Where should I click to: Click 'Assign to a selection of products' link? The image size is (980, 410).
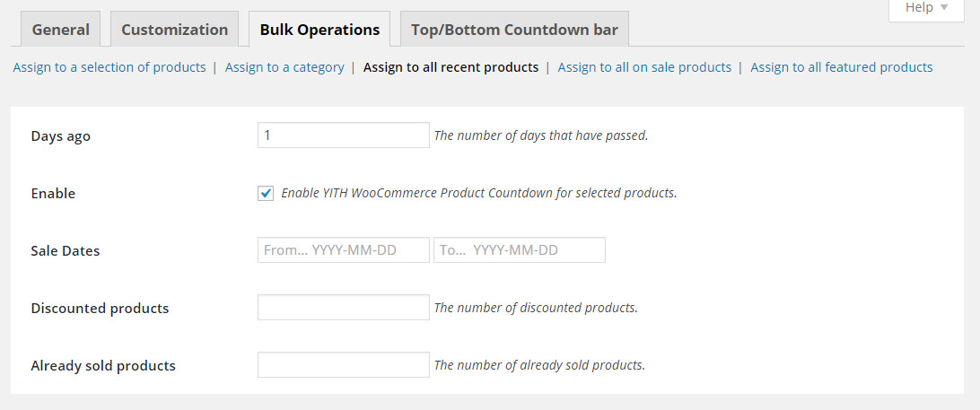[109, 67]
